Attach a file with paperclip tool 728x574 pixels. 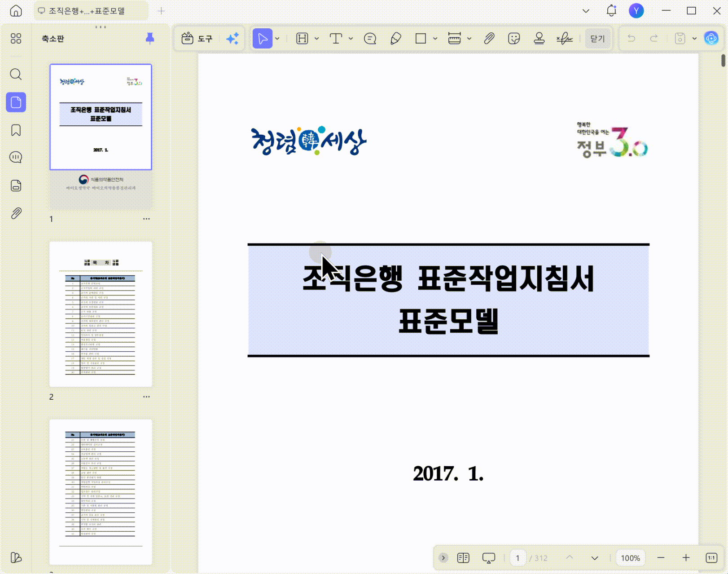point(489,39)
